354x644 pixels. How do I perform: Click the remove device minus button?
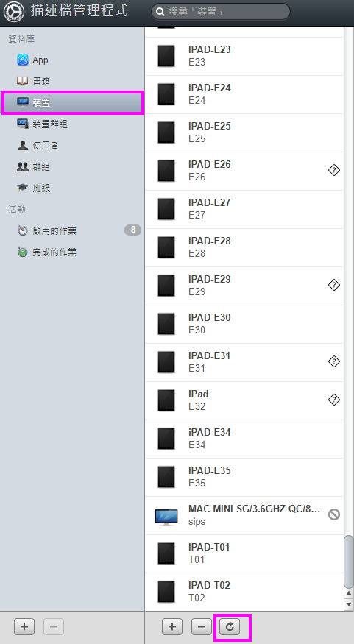tap(201, 627)
